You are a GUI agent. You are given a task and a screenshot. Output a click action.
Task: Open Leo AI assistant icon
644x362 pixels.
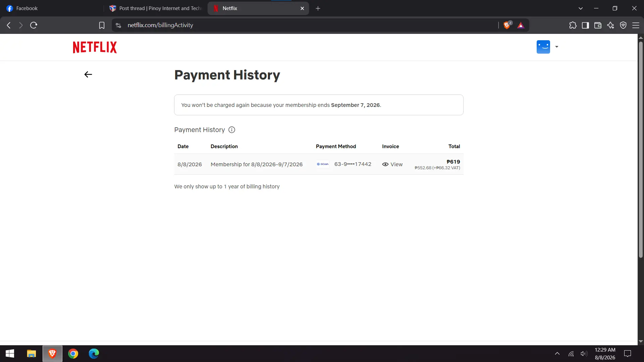click(610, 25)
